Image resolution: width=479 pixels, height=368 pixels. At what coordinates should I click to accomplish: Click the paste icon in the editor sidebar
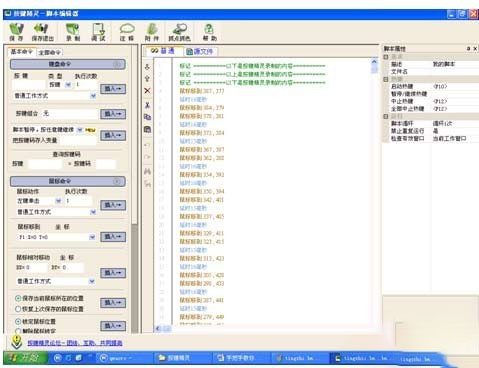[147, 129]
